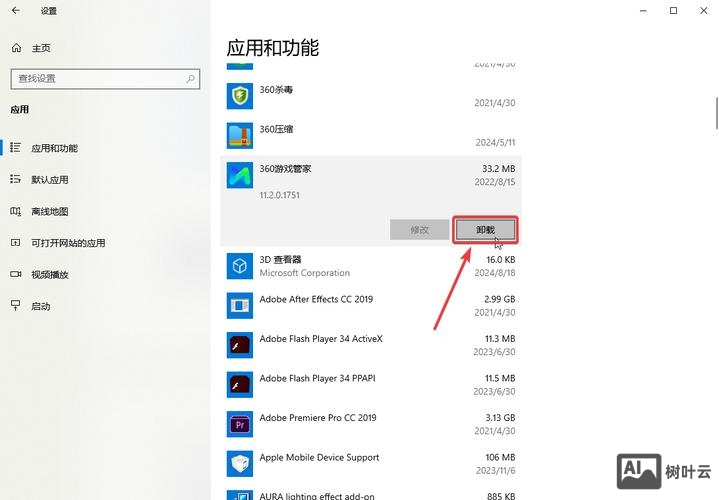Click the 11.3 MB size value
The height and width of the screenshot is (500, 719).
click(500, 339)
